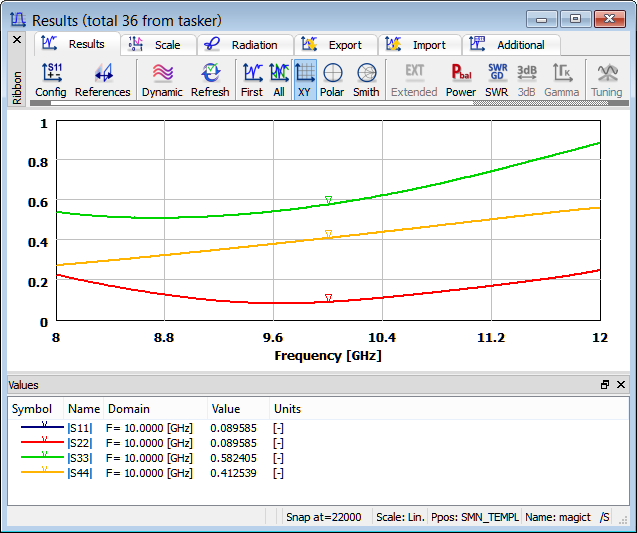Close the Ribbon panel
The height and width of the screenshot is (533, 637).
(x=16, y=39)
